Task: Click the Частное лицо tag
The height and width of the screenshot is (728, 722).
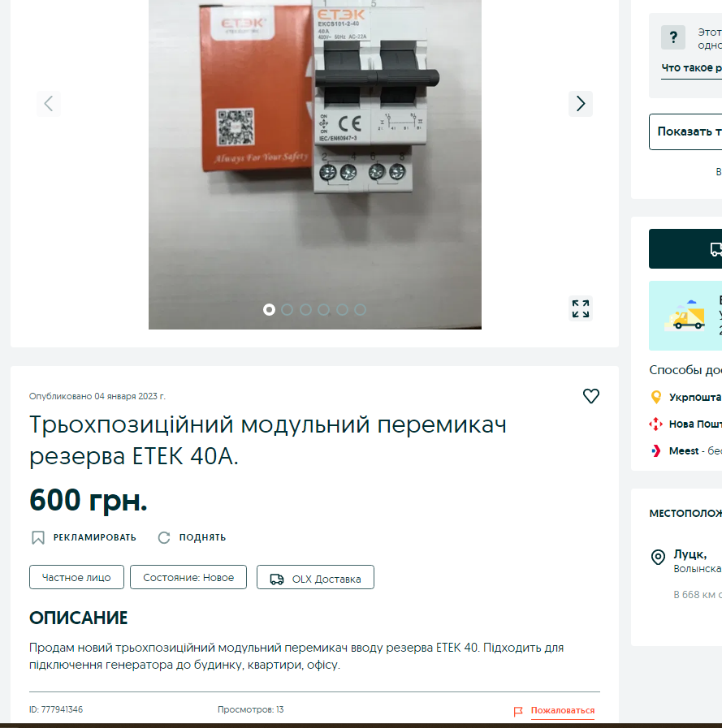Action: click(x=76, y=577)
